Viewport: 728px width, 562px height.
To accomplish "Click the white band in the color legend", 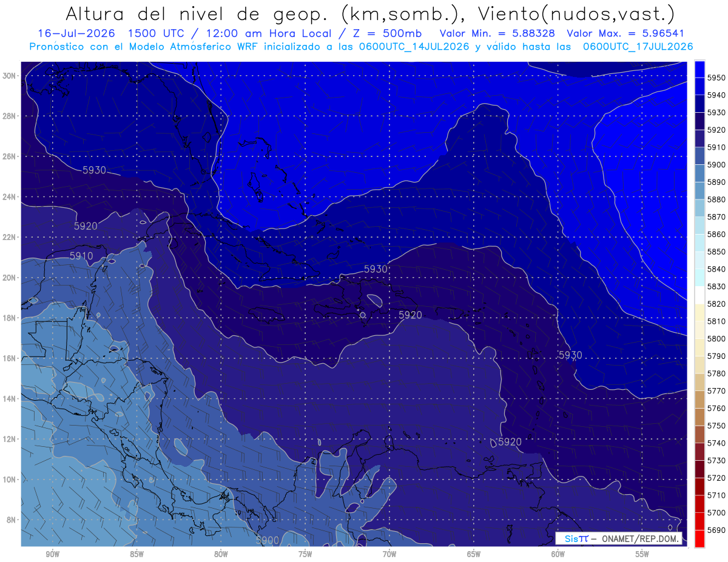I will click(699, 295).
